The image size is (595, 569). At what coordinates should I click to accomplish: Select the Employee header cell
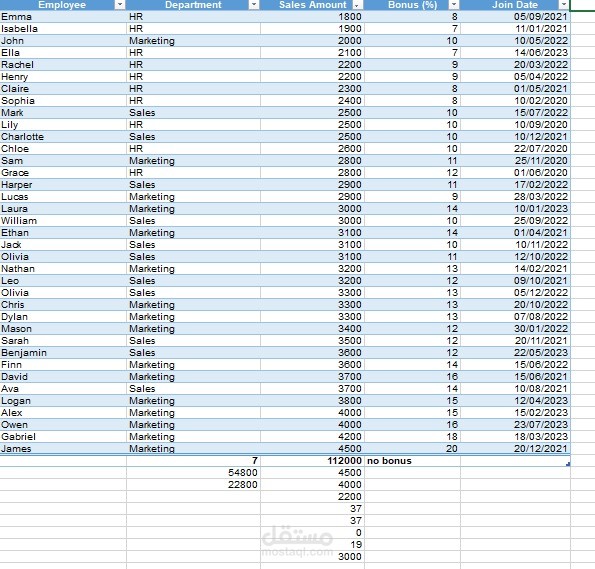click(63, 5)
